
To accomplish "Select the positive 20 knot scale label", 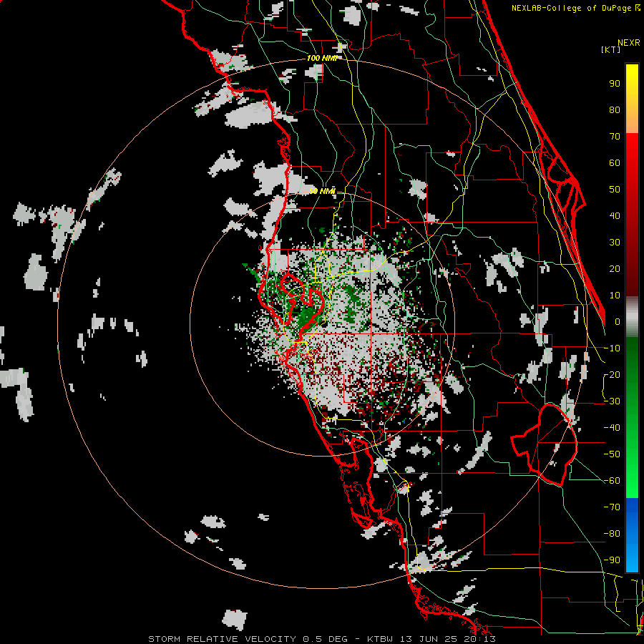I will [615, 268].
